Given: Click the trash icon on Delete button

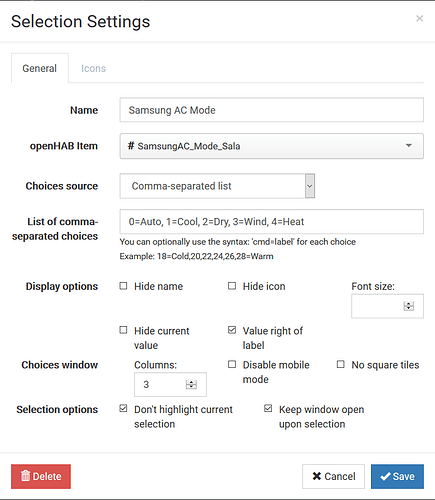Looking at the screenshot, I should click(x=25, y=476).
